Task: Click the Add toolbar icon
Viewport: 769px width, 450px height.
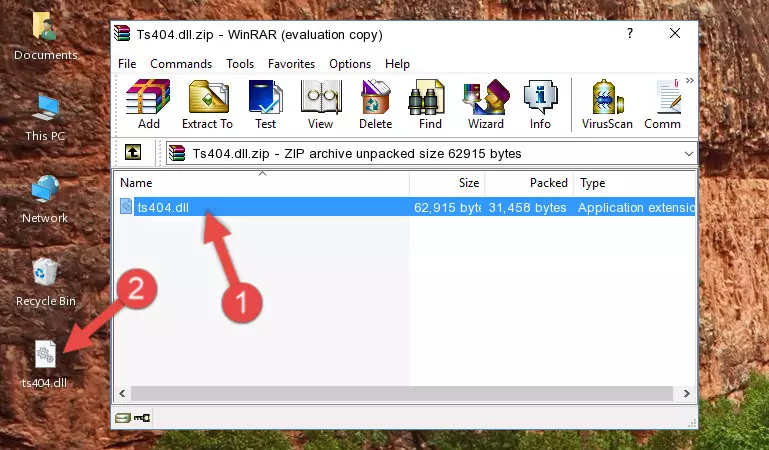Action: (148, 104)
